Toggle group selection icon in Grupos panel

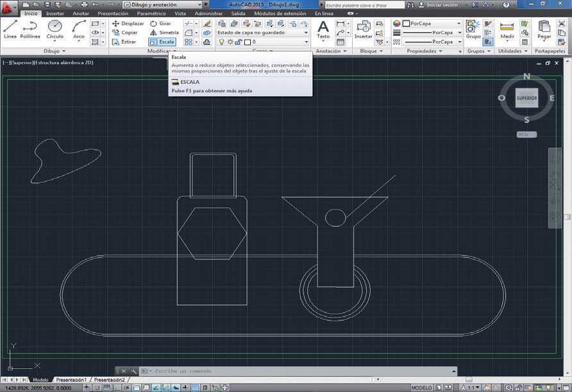[x=487, y=42]
